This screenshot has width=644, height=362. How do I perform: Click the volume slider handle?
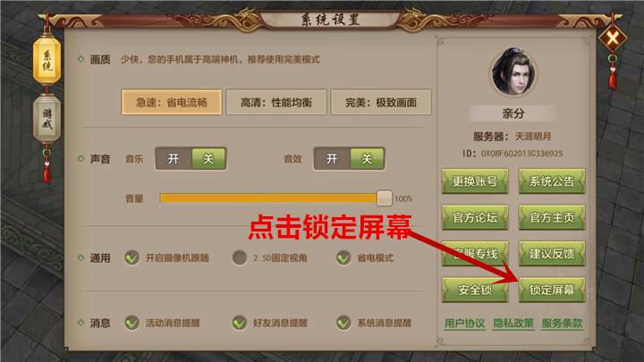coord(384,198)
